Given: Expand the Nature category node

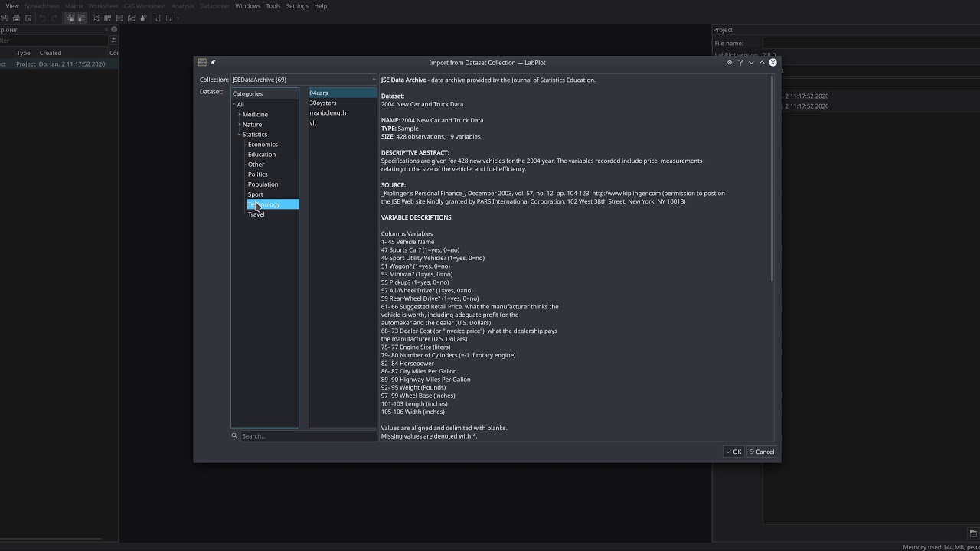Looking at the screenshot, I should tap(239, 124).
